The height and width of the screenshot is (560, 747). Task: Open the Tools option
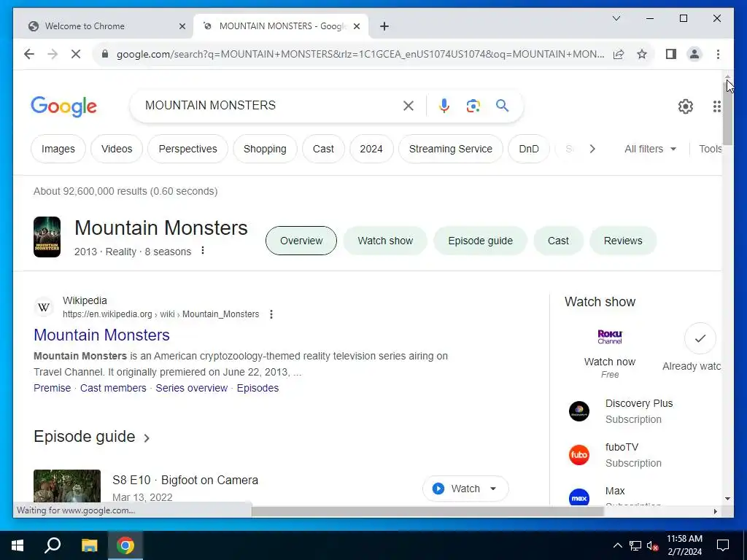tap(710, 149)
